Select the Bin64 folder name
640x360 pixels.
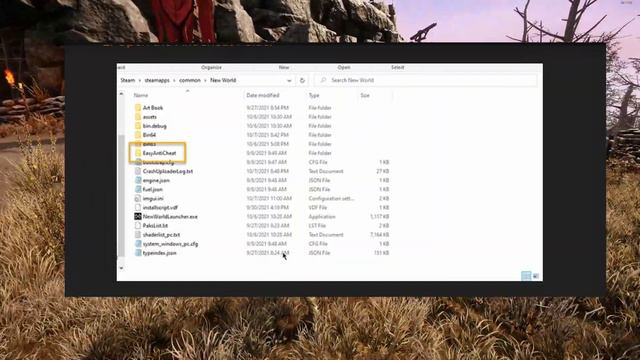[149, 135]
